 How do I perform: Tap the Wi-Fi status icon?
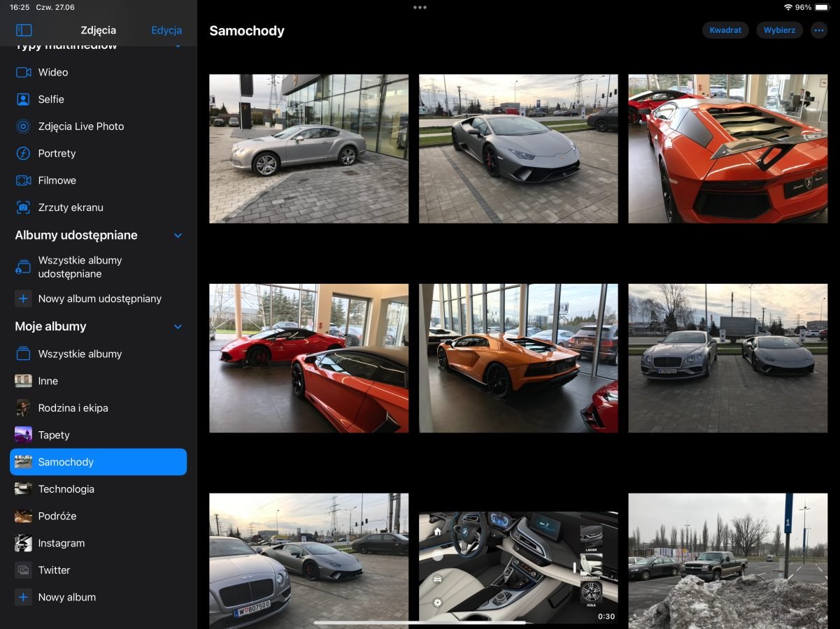[x=788, y=7]
